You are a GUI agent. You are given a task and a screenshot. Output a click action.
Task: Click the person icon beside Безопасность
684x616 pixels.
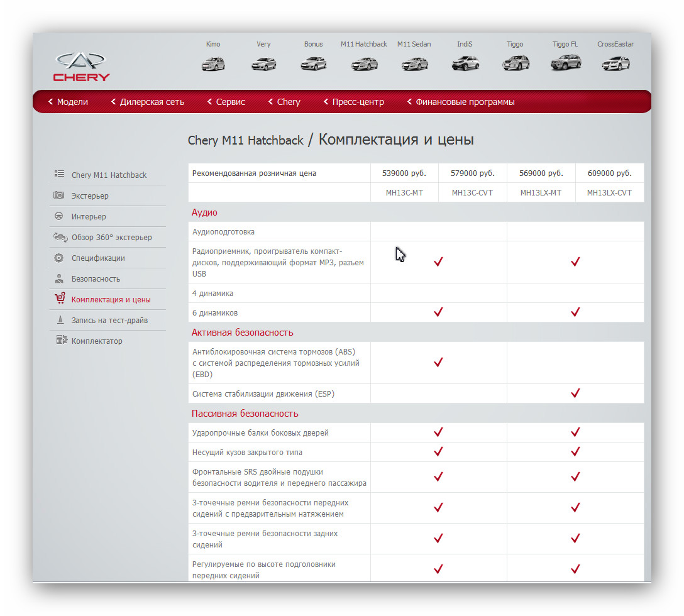click(x=59, y=278)
